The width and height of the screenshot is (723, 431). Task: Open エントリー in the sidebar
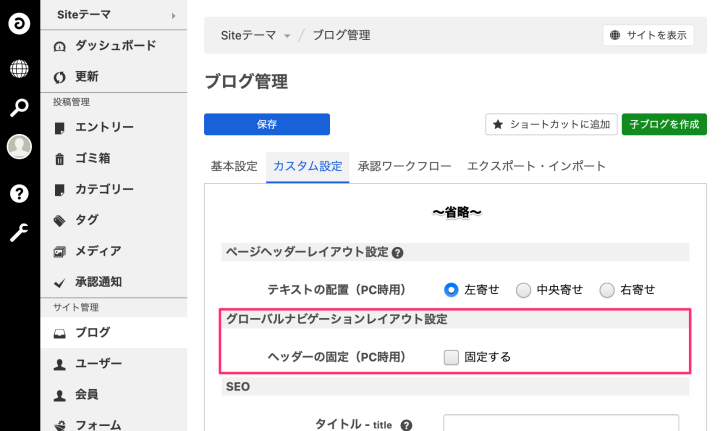(104, 127)
